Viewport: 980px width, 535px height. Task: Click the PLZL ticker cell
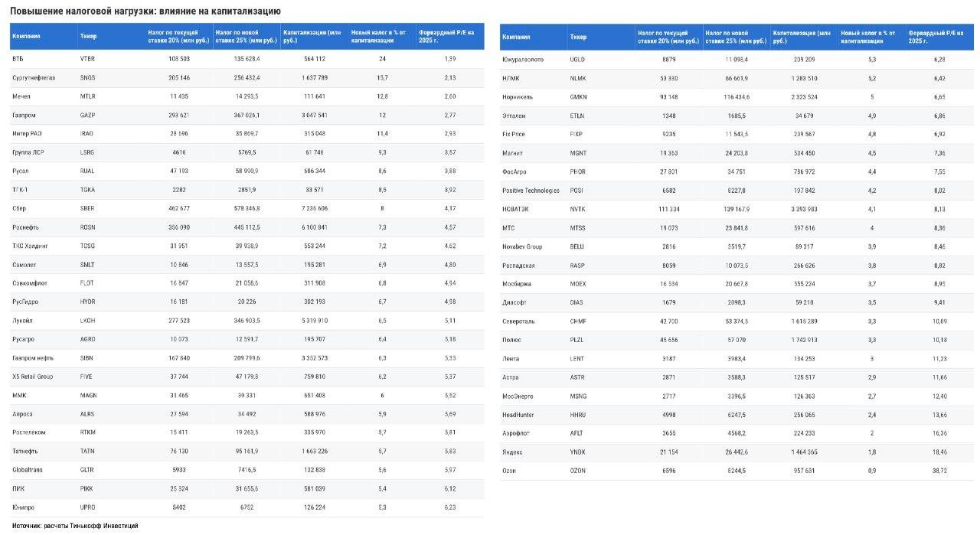(x=577, y=340)
